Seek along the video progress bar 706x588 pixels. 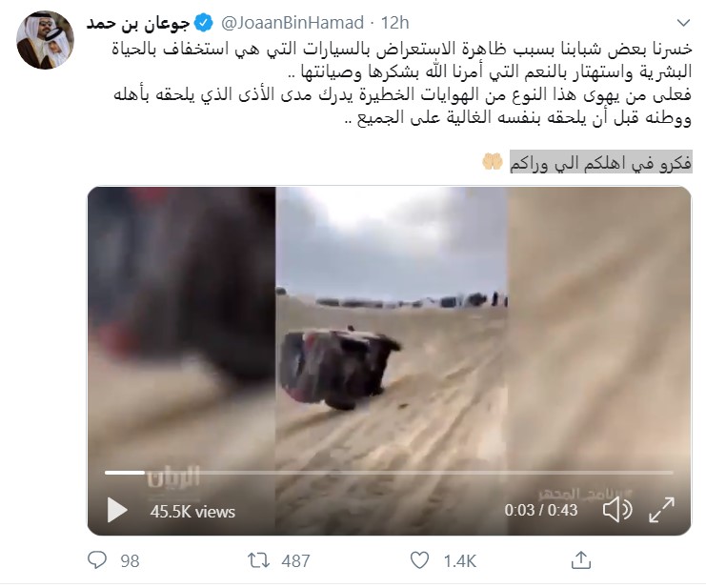(x=389, y=473)
